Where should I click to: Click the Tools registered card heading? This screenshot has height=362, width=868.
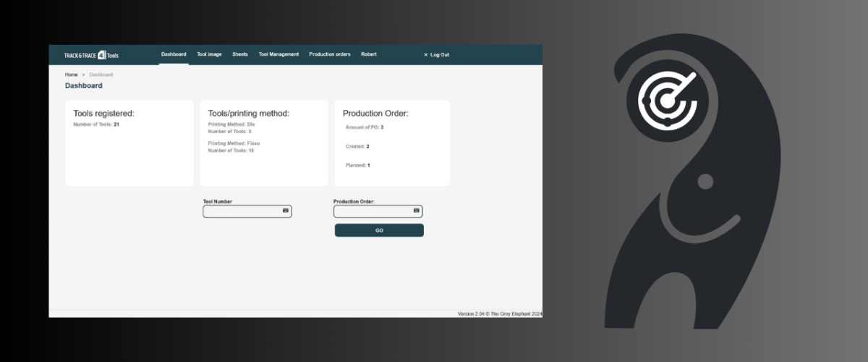[104, 114]
